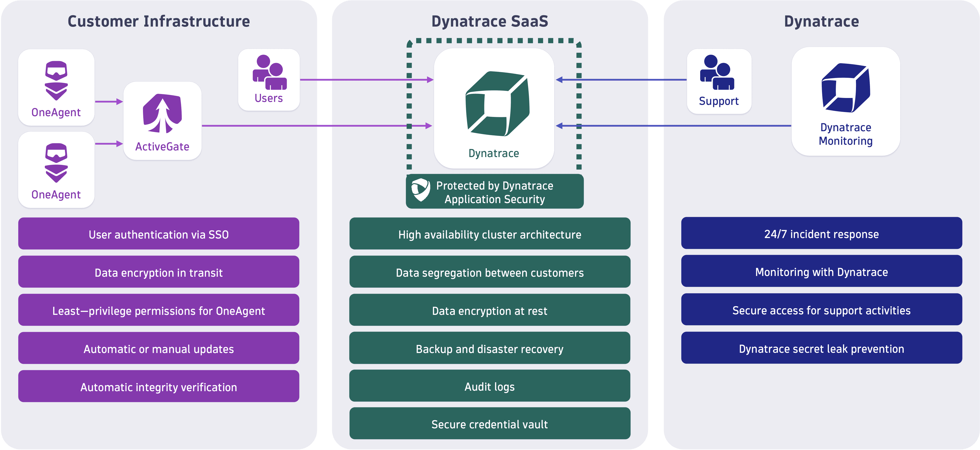Viewport: 980px width, 450px height.
Task: Select the Dynatrace SaaS section header
Action: [490, 22]
